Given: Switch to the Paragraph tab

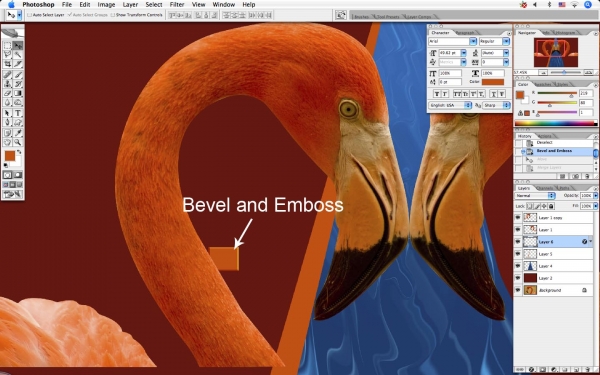Looking at the screenshot, I should (x=466, y=33).
